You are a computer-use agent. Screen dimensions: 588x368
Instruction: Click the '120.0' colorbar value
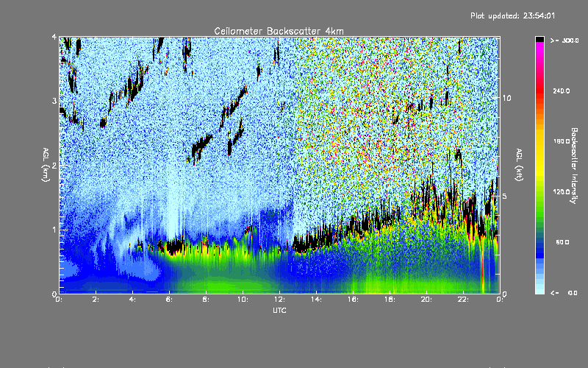click(x=562, y=191)
